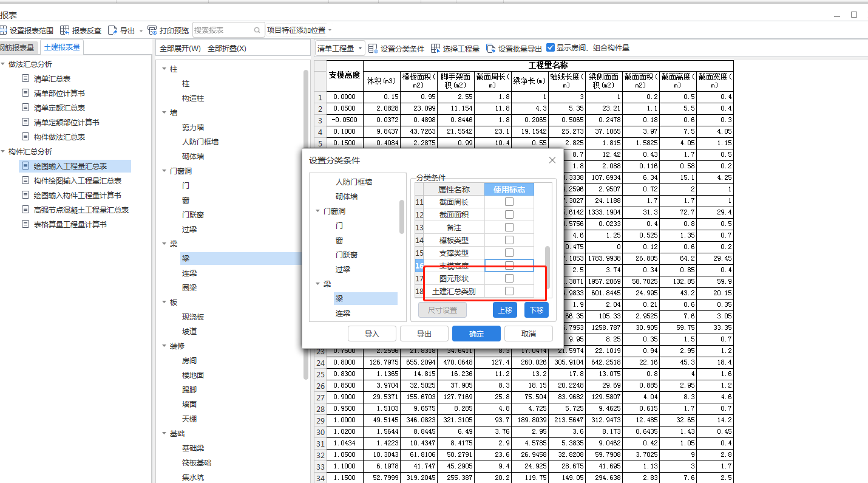Check 使用标志 for 图元形状 row

pyautogui.click(x=509, y=278)
